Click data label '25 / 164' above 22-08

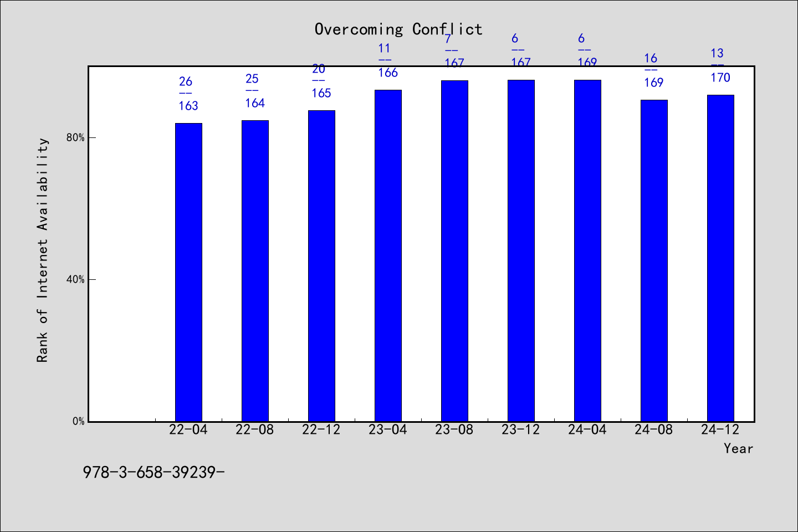255,91
